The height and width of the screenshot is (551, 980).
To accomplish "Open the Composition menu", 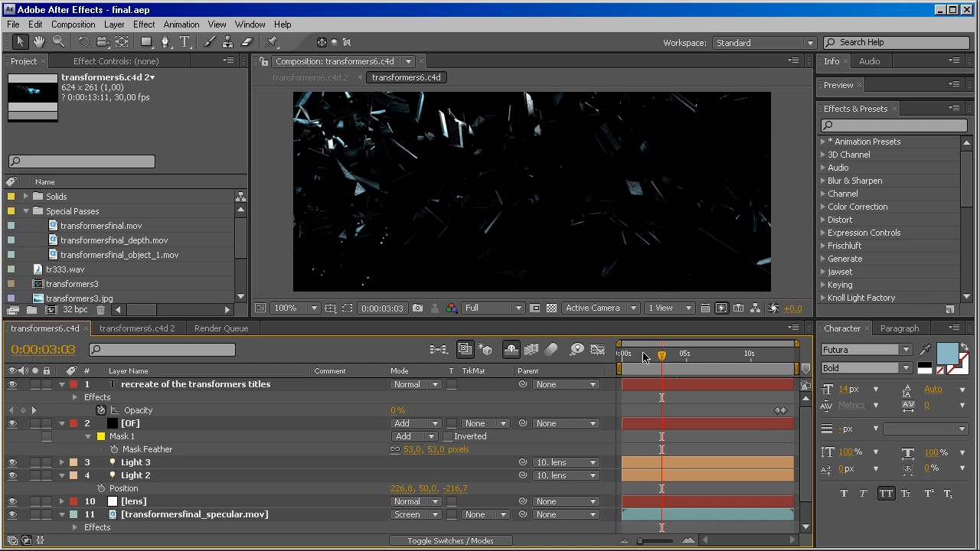I will coord(73,24).
